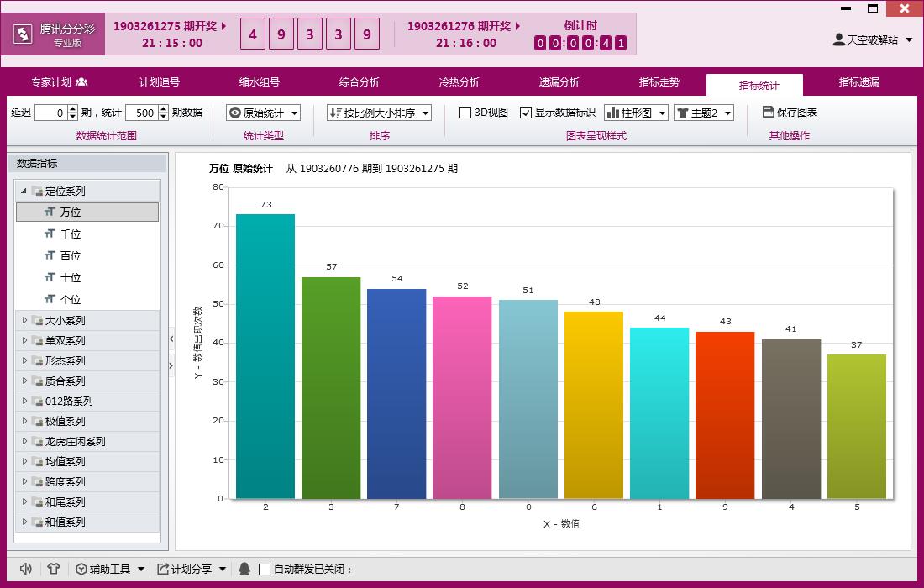The image size is (924, 588).
Task: Click the arrow after 1903261276 期开奖
Action: [517, 27]
